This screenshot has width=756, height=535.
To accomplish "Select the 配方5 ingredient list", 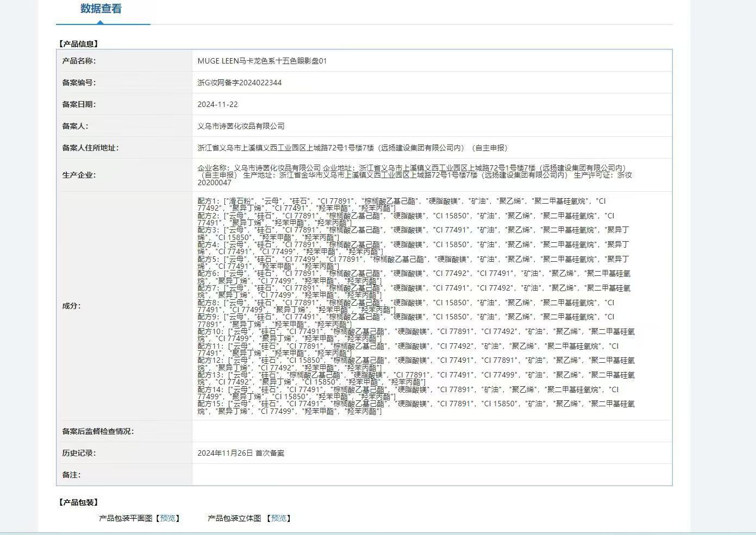I will click(413, 263).
